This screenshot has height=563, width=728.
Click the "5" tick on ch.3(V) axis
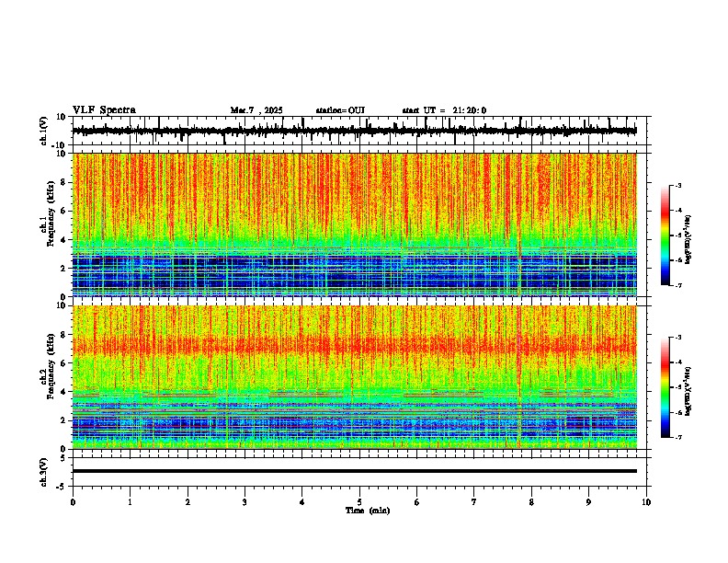pyautogui.click(x=63, y=458)
